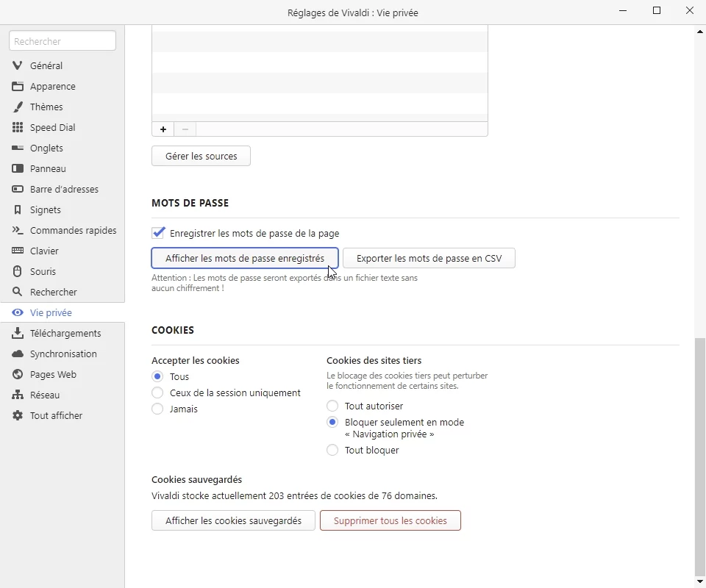Click the MOTS DE PASSE heading
706x588 pixels.
pos(190,203)
